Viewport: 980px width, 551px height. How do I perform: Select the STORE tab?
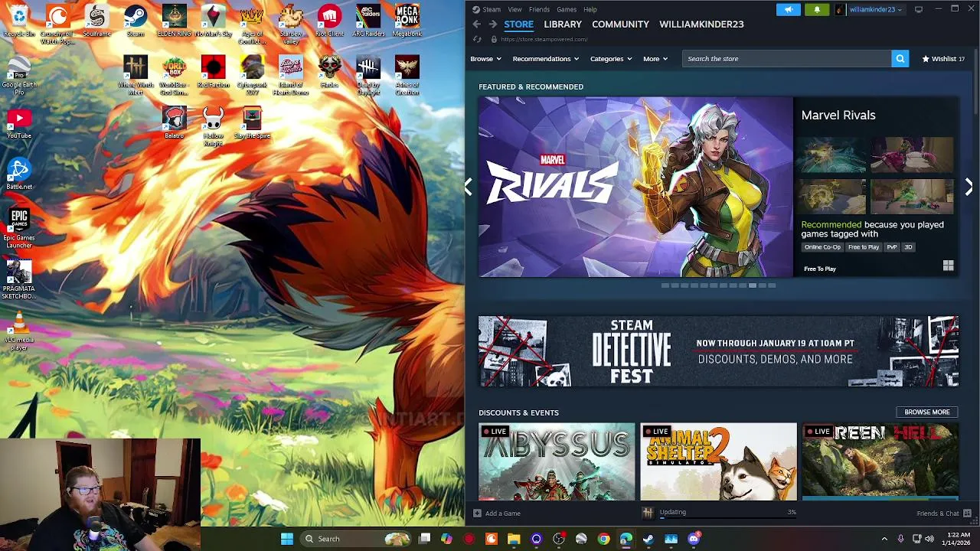518,24
